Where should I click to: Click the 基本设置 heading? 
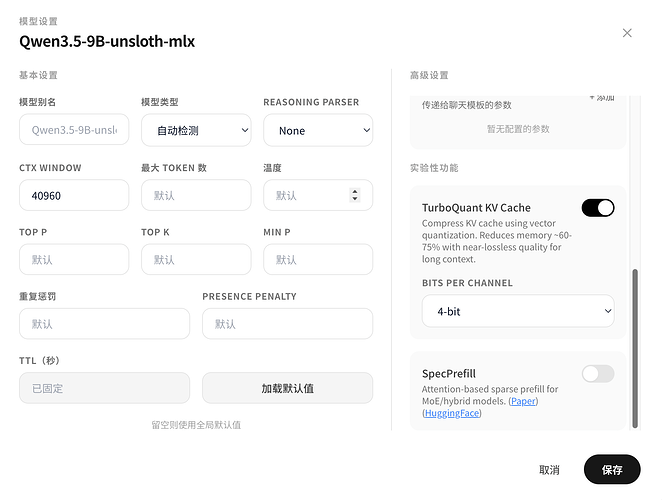click(x=38, y=75)
